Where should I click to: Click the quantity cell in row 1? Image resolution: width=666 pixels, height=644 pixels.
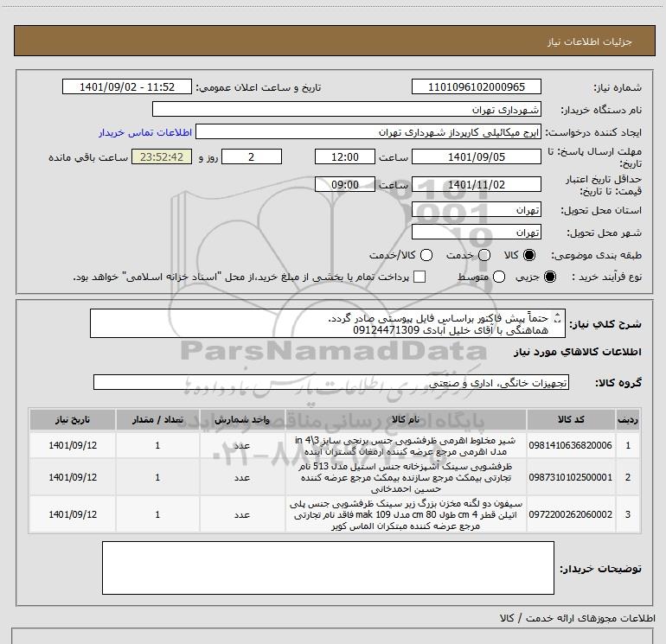tap(157, 445)
